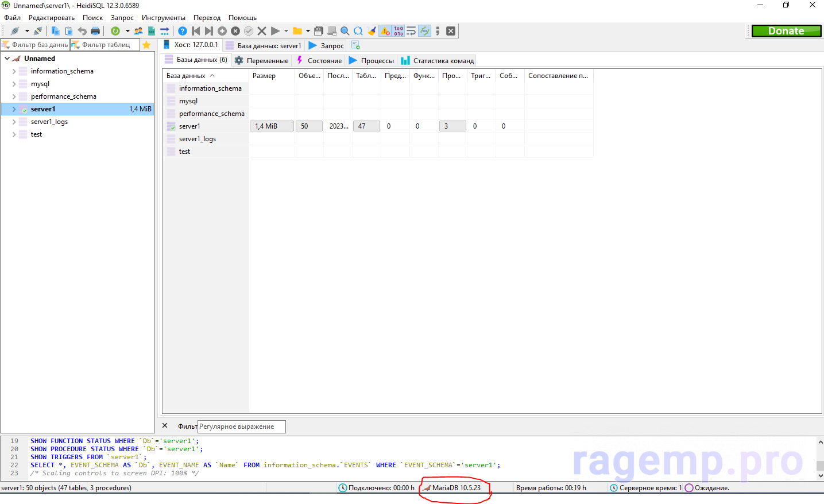Click the search magnifier toolbar icon
The width and height of the screenshot is (824, 504).
pos(345,31)
